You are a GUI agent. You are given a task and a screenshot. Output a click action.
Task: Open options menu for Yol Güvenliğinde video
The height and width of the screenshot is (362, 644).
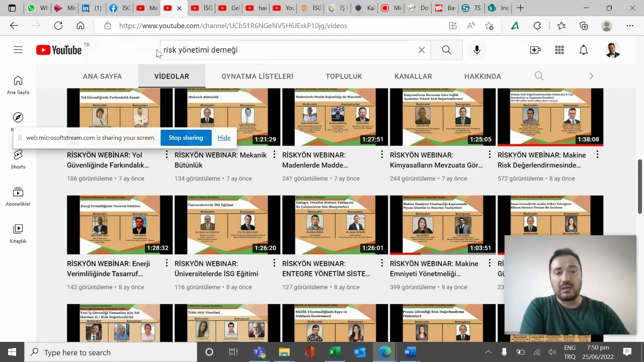pos(167,155)
